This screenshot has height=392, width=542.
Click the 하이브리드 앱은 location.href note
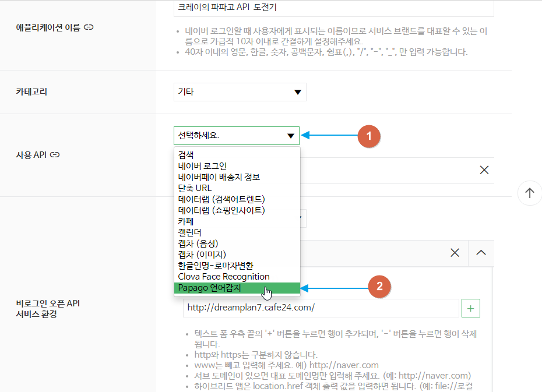tap(333, 386)
